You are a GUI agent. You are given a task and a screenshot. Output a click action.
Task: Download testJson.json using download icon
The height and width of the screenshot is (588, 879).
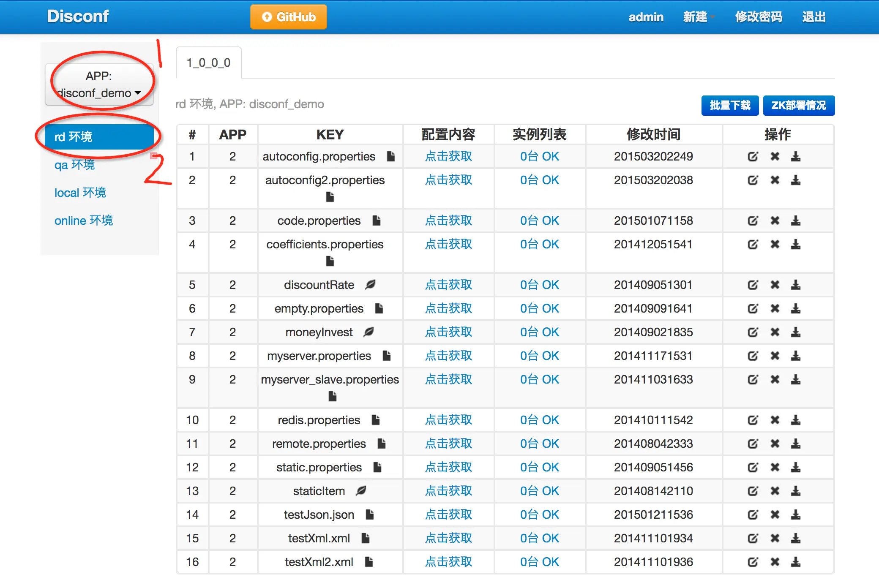point(796,515)
